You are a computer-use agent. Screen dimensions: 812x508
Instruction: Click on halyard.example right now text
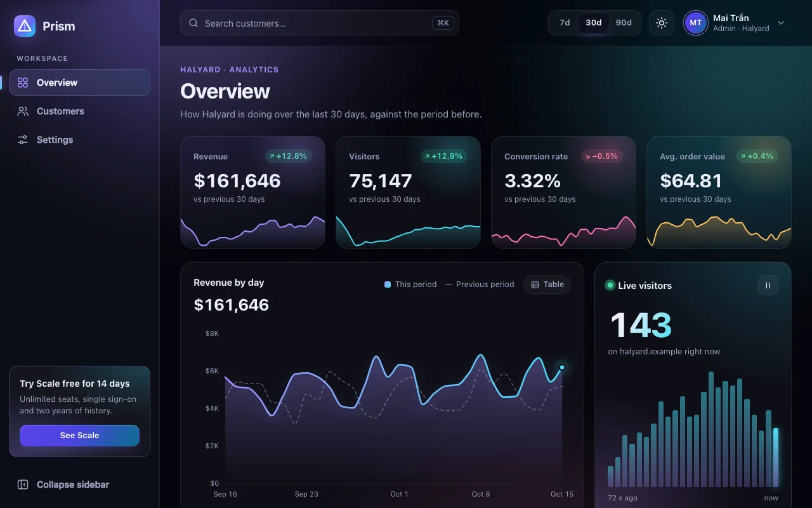point(664,352)
